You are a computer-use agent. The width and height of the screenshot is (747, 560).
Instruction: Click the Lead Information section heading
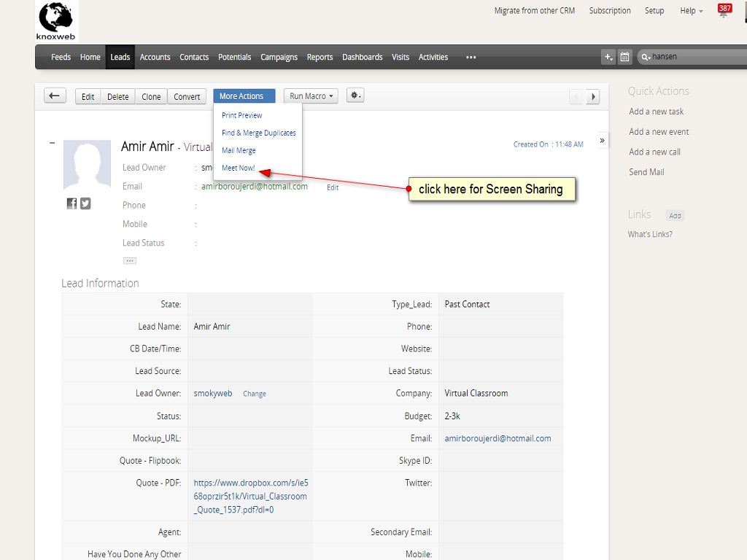(x=100, y=284)
